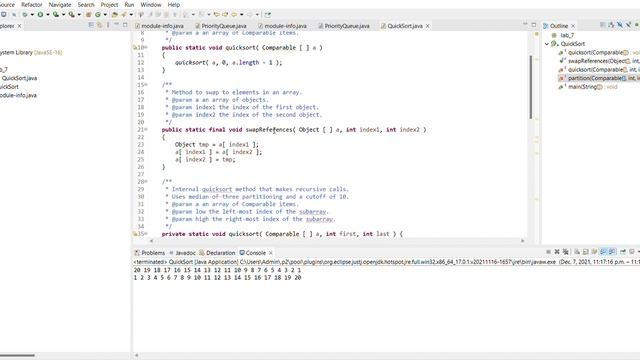Toggle Hide Static Members in the Outline toolbar
This screenshot has width=640, height=360.
click(x=629, y=25)
